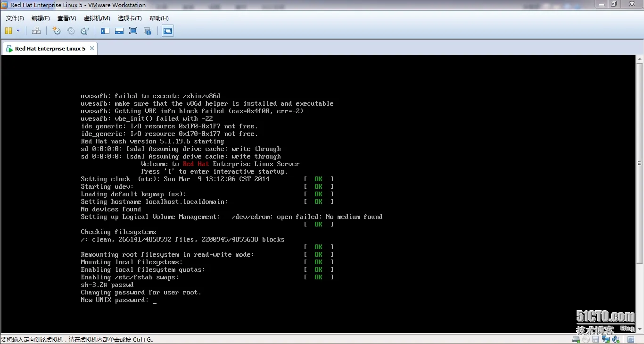Click the 'sh-3.2# passwd' command line

[x=107, y=285]
